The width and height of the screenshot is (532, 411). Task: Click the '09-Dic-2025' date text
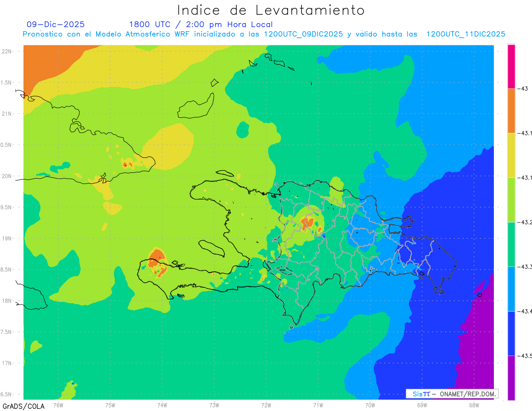click(56, 24)
